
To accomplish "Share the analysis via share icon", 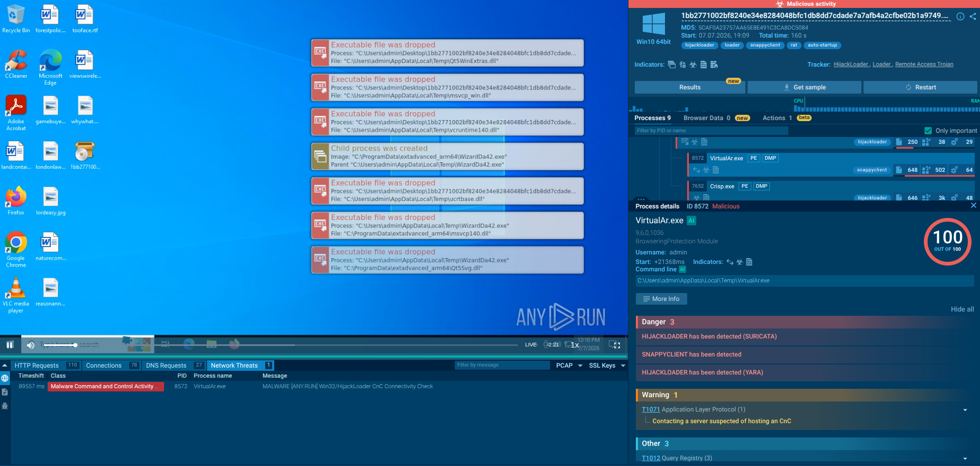I will click(973, 16).
